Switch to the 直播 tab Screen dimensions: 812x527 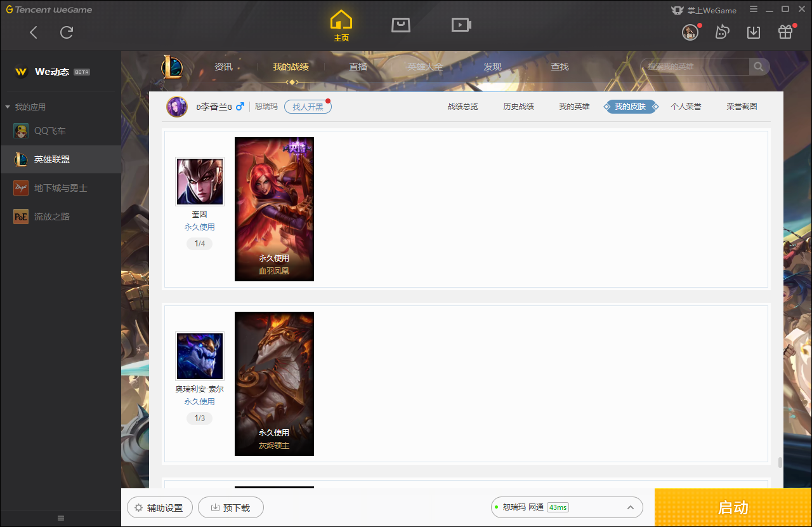(x=358, y=67)
